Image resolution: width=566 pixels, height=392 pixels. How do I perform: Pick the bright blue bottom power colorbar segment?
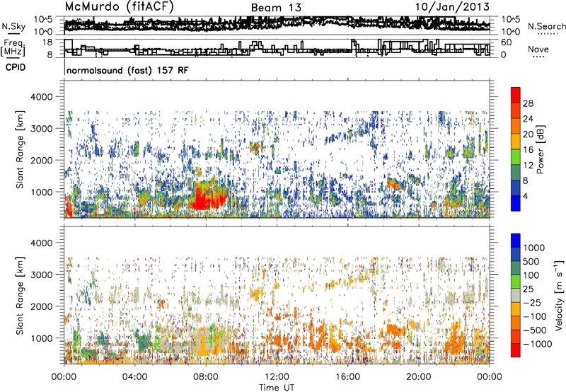click(516, 204)
